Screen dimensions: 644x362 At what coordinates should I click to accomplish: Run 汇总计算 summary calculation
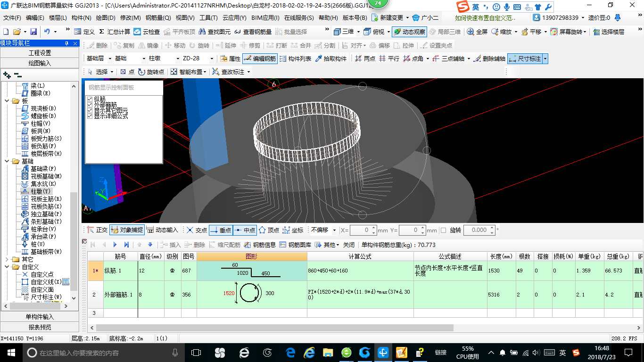[x=115, y=32]
